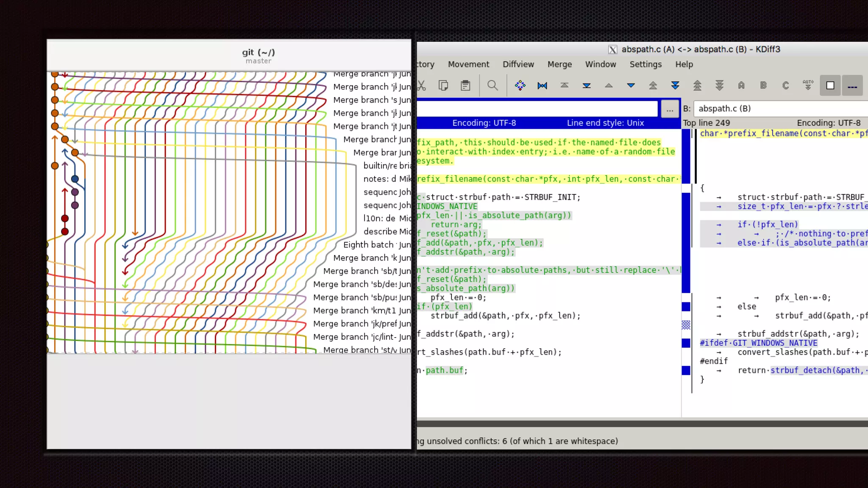Select lines from B in KDiff3 toolbar
The image size is (868, 488).
pos(763,86)
